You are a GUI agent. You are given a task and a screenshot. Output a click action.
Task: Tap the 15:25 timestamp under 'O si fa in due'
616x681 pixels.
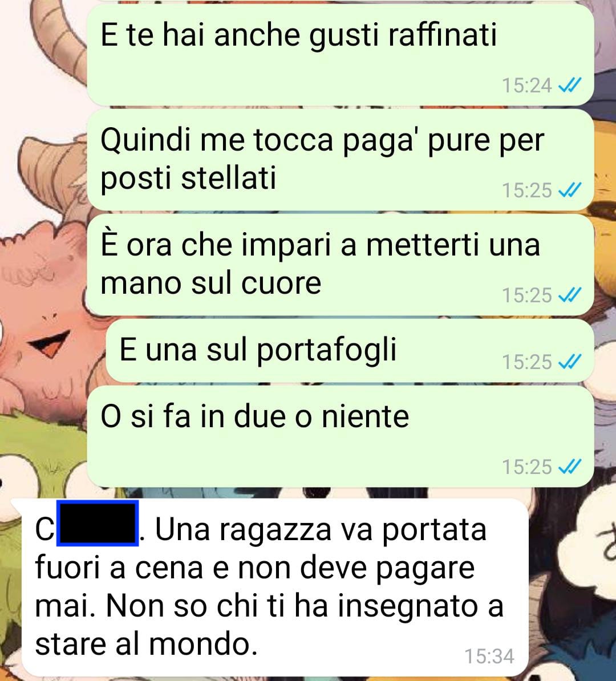coord(526,467)
